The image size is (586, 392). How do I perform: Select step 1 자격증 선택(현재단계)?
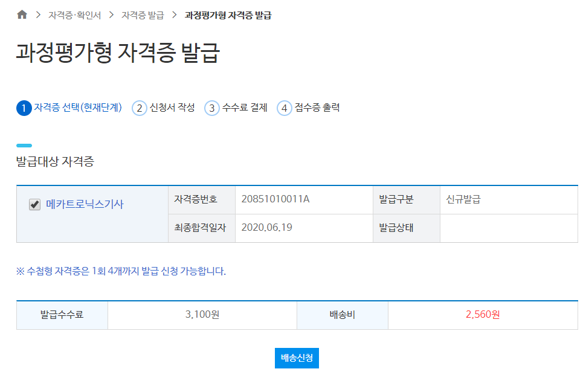69,108
